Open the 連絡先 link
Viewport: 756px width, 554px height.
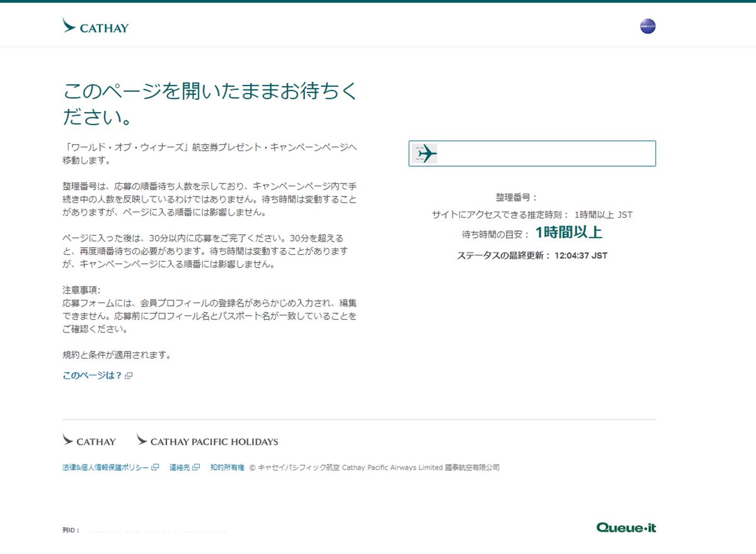point(180,468)
